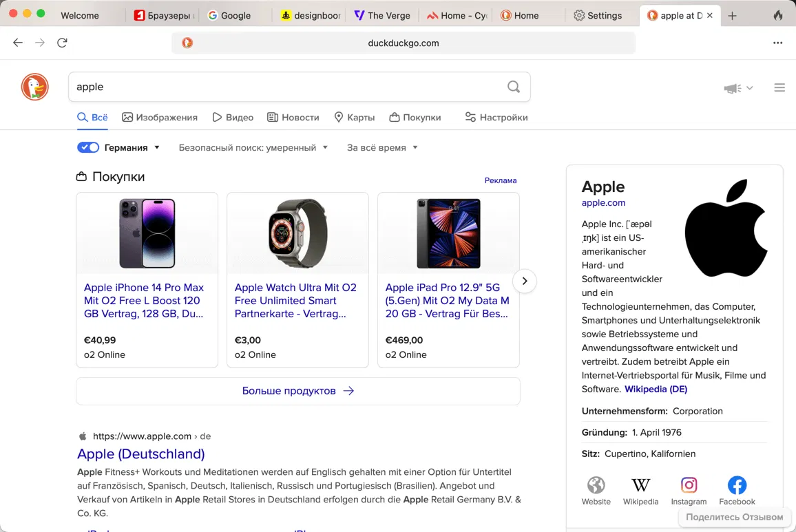This screenshot has width=796, height=532.
Task: Open the Apple (Deutschland) result link
Action: pos(140,454)
